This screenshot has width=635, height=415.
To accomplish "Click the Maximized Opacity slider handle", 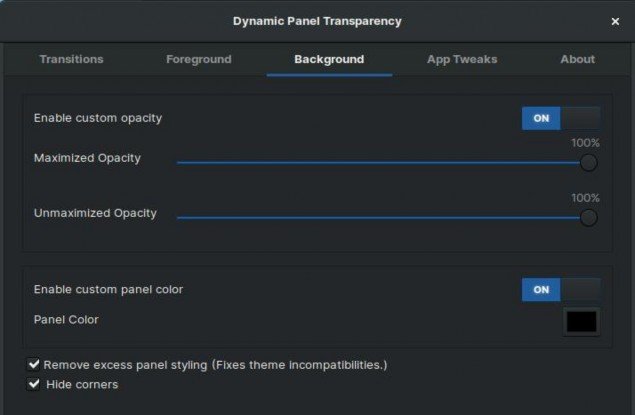I will tap(589, 162).
